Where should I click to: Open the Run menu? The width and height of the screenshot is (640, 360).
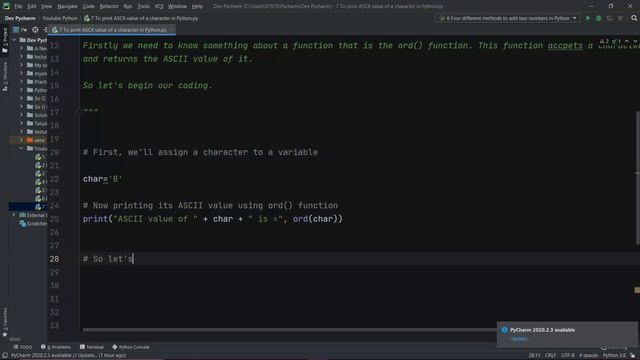128,6
